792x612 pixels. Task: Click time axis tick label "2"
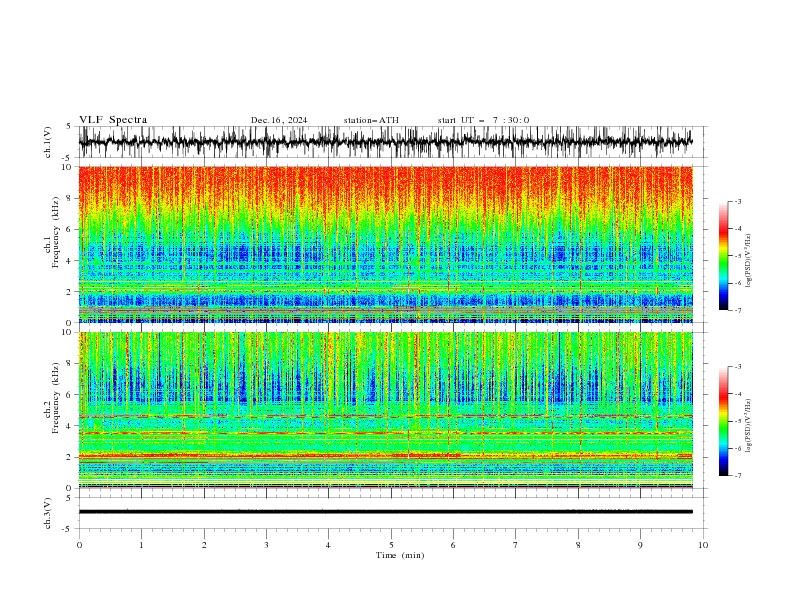click(x=204, y=545)
